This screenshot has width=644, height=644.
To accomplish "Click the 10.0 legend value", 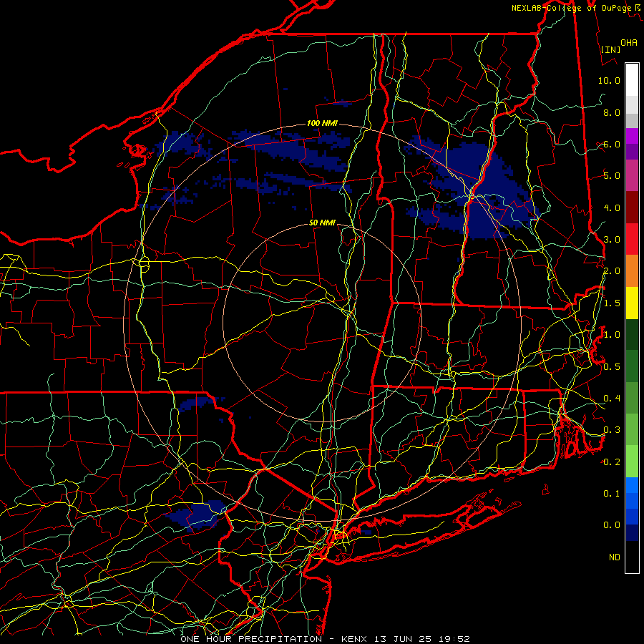I will point(609,80).
